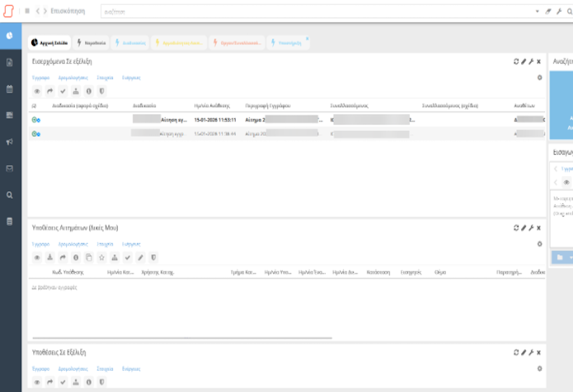Toggle the eye icon in Υποθέσεις Σε Εξέλιξη toolbar
This screenshot has height=392, width=573.
pos(37,382)
